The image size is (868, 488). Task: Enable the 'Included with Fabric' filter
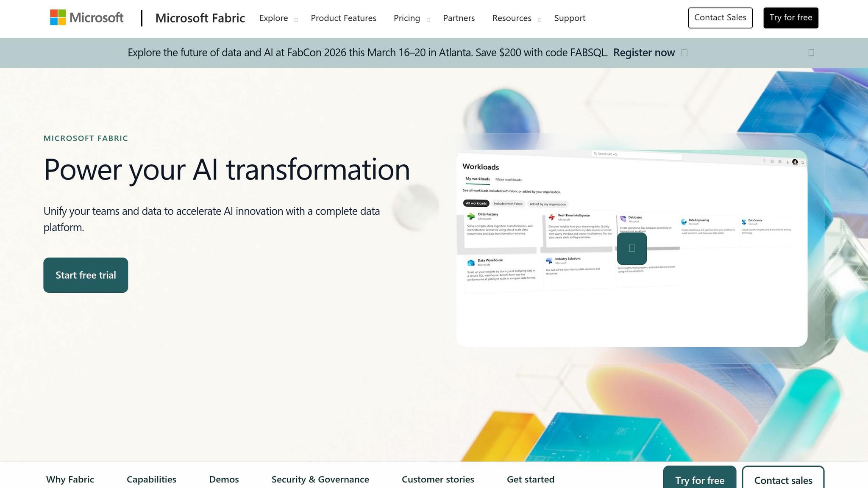(509, 204)
